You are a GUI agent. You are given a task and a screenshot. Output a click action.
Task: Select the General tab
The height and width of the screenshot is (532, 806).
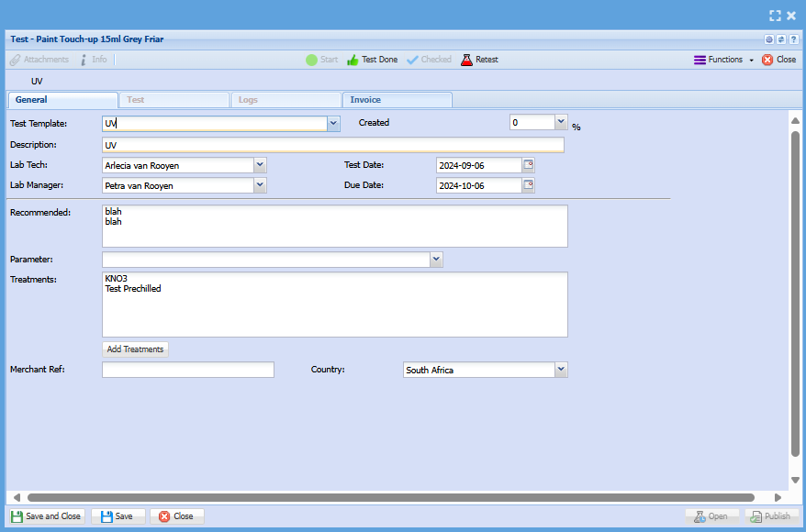[62, 100]
